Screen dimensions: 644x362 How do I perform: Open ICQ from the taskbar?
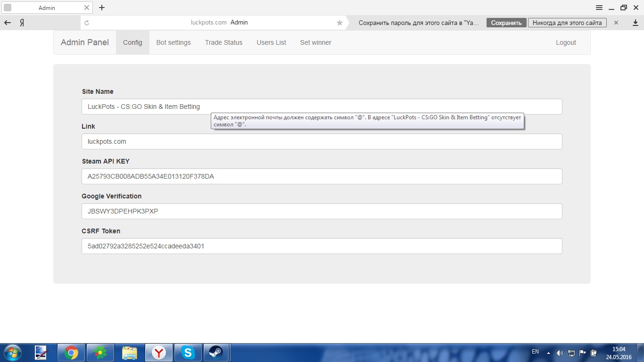[100, 353]
